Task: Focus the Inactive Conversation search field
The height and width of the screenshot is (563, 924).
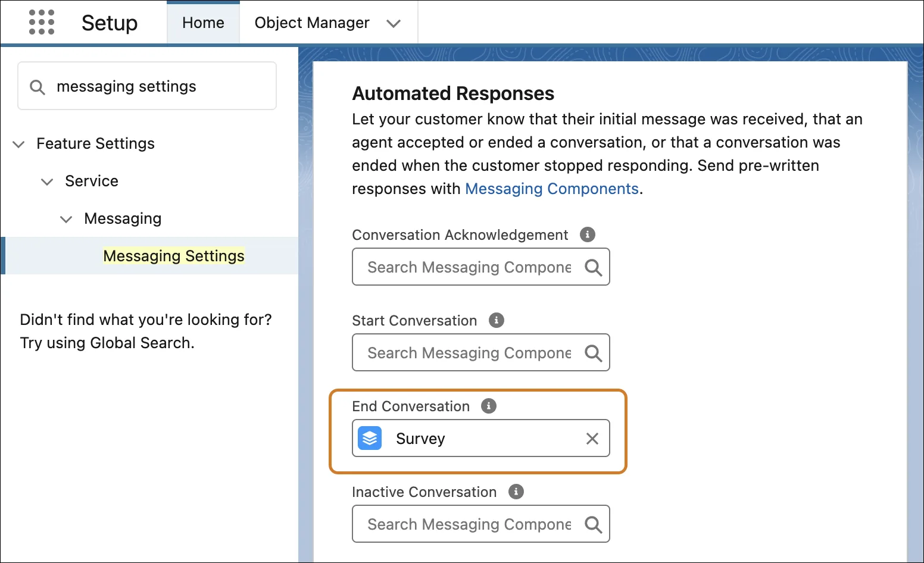Action: 481,524
